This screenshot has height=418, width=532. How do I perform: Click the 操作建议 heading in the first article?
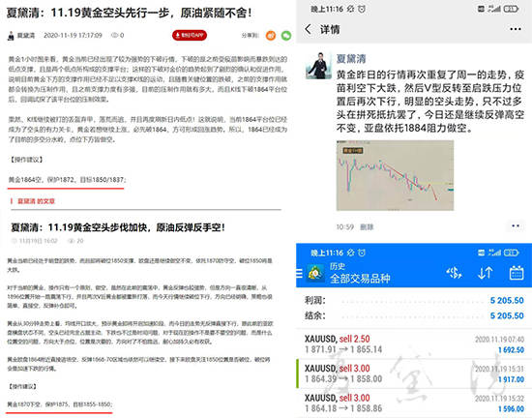[26, 160]
